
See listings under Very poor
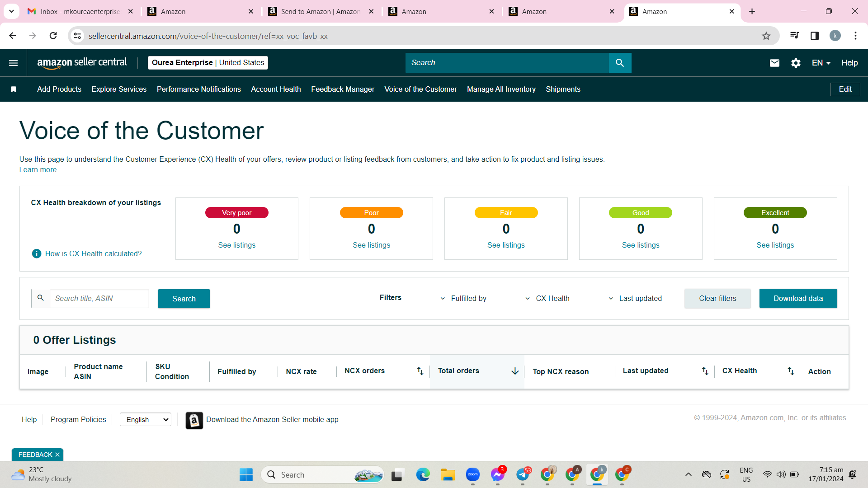pyautogui.click(x=237, y=245)
